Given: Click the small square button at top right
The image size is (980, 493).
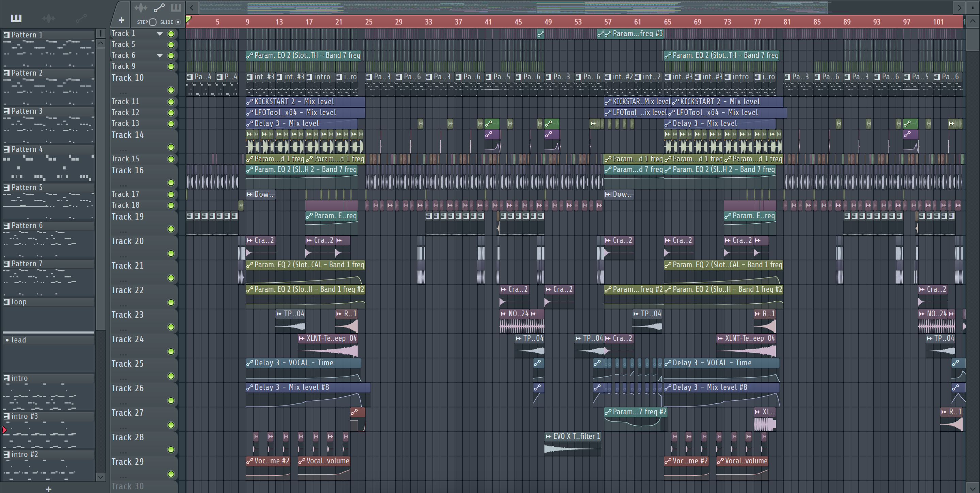Looking at the screenshot, I should pyautogui.click(x=973, y=7).
